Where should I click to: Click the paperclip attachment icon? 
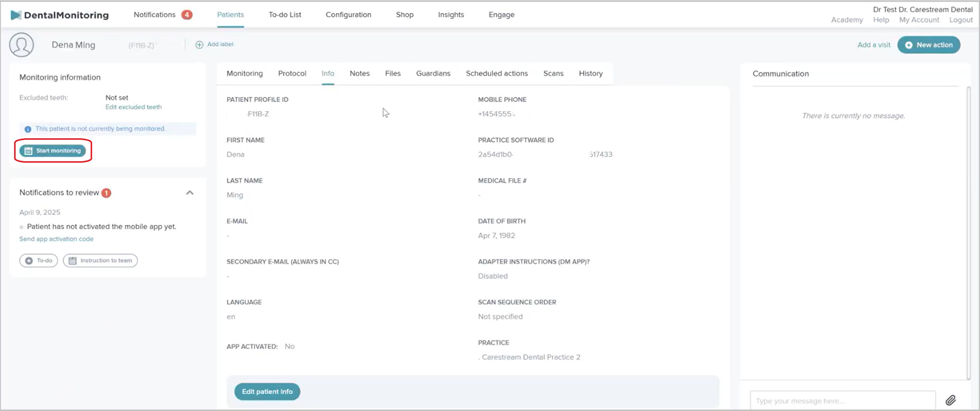pyautogui.click(x=950, y=400)
